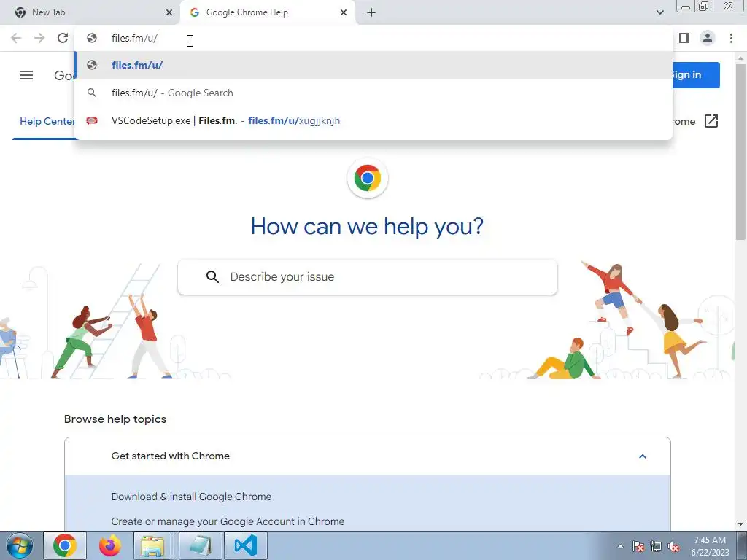Open Download & install Google Chrome link

point(192,497)
